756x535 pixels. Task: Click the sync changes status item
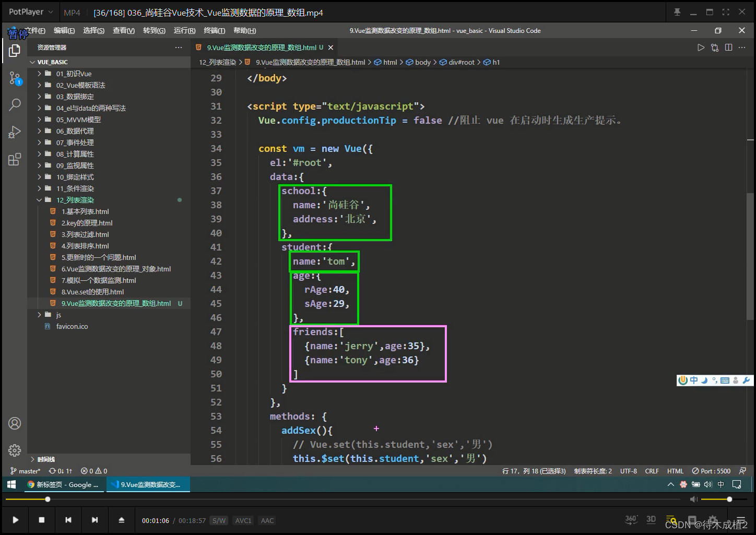(61, 471)
